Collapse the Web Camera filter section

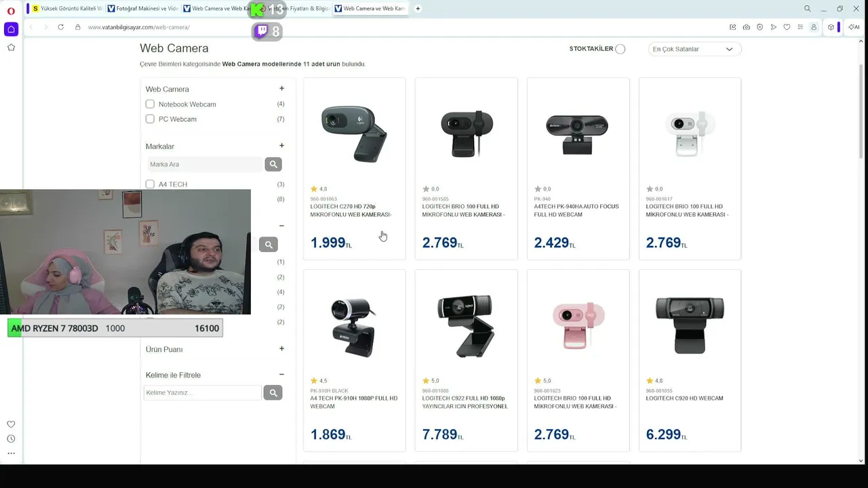[281, 88]
